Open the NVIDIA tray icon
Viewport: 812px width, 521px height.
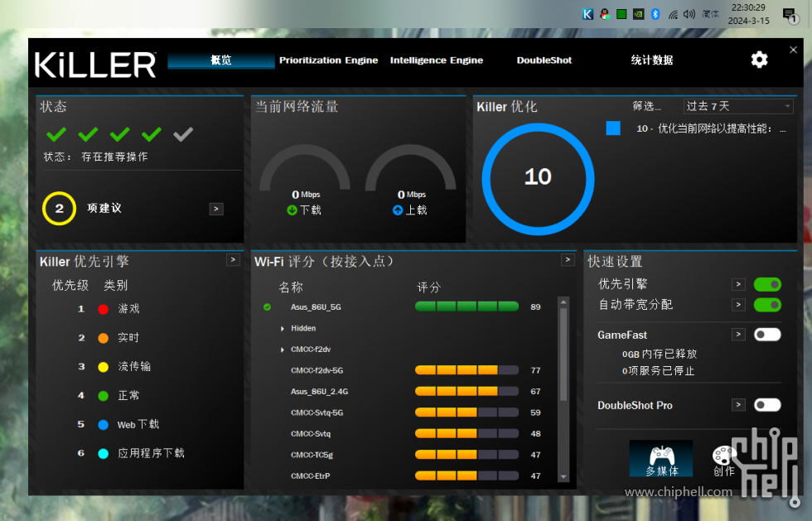tap(639, 15)
